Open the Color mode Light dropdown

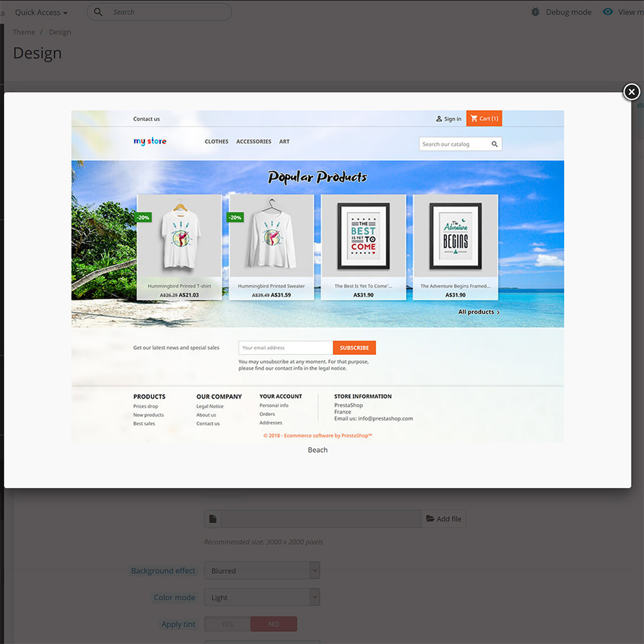pyautogui.click(x=262, y=597)
